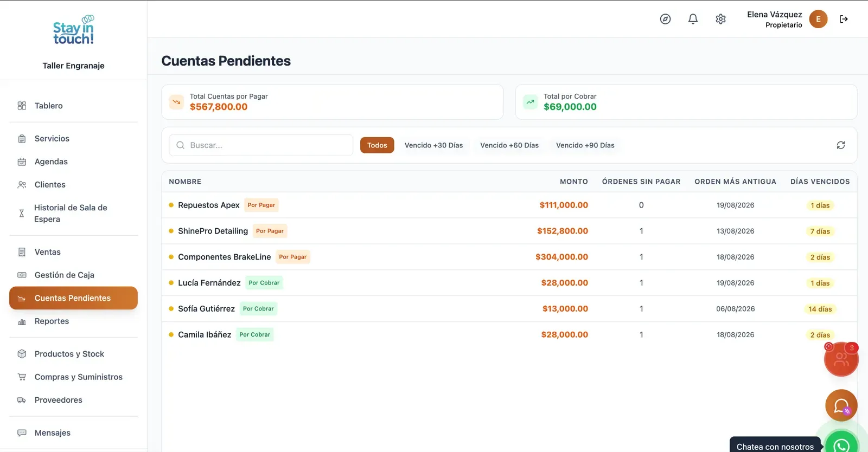This screenshot has height=452, width=868.
Task: Click the Total por Cobrar card
Action: [686, 102]
